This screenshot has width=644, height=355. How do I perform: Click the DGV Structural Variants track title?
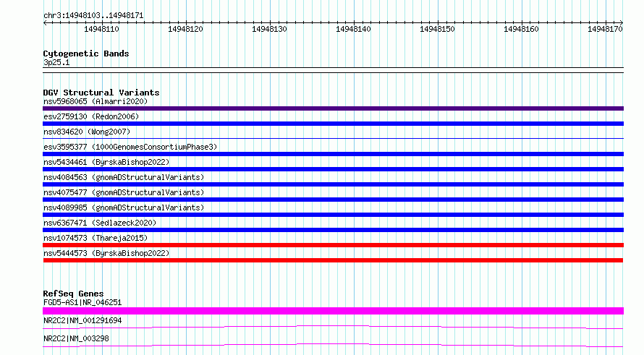pyautogui.click(x=101, y=93)
